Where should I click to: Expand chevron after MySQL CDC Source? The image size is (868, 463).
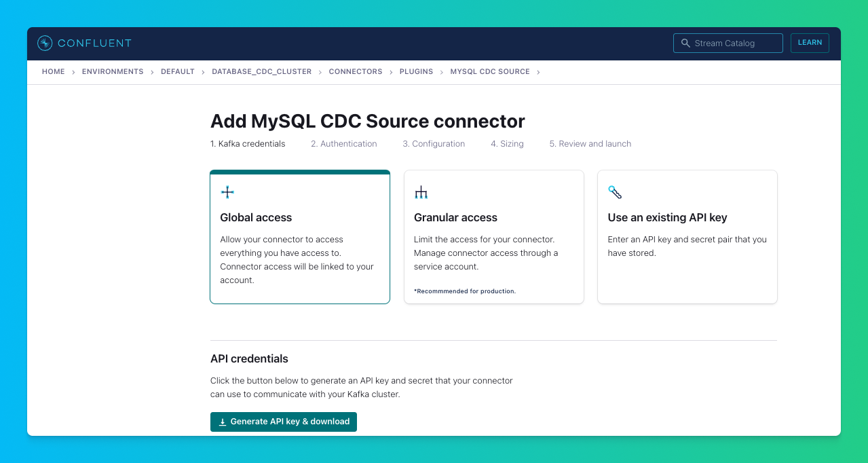coord(538,72)
